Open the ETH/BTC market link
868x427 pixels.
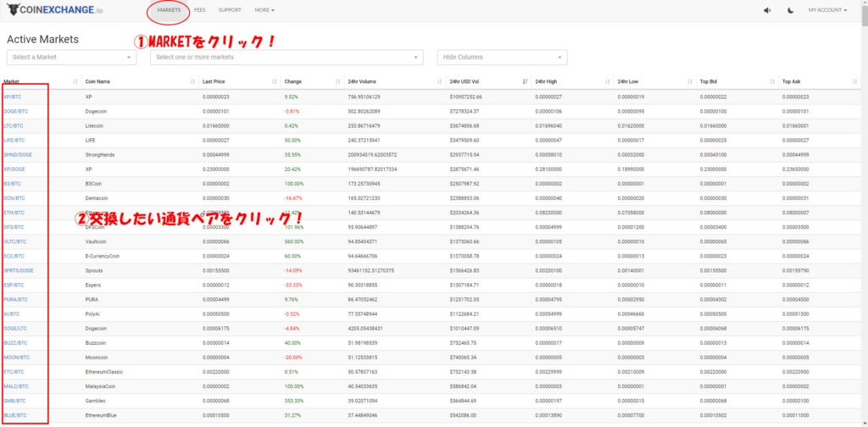point(14,213)
